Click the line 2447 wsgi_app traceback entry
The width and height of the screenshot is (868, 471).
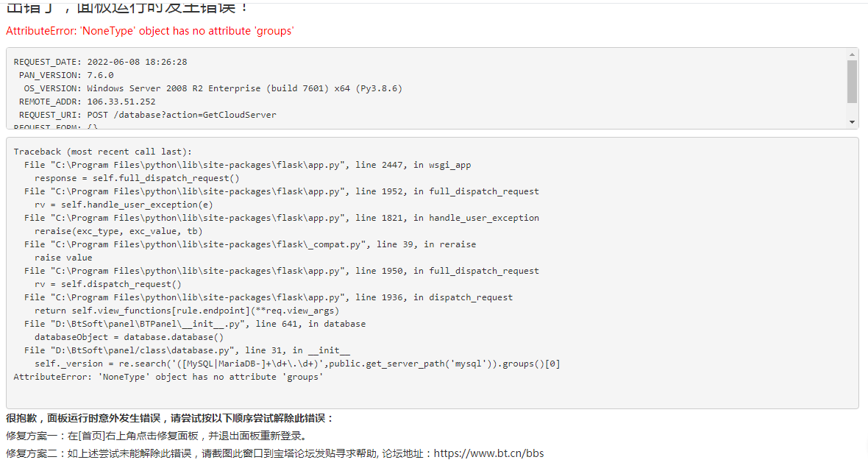[247, 165]
